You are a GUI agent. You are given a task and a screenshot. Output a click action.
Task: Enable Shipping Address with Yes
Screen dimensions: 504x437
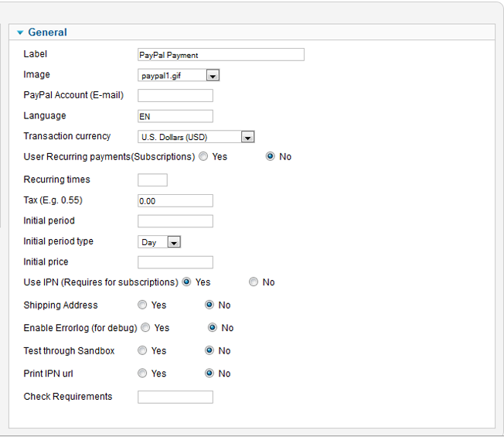142,306
